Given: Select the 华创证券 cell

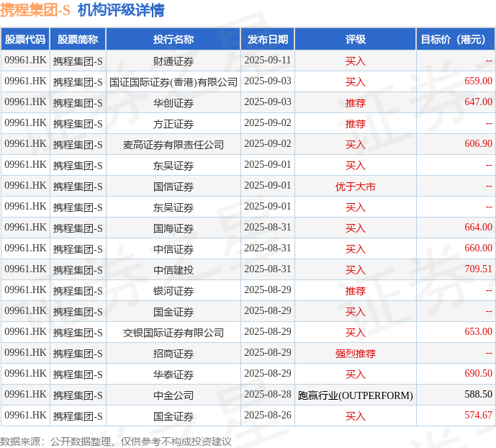Looking at the screenshot, I should coord(173,103).
